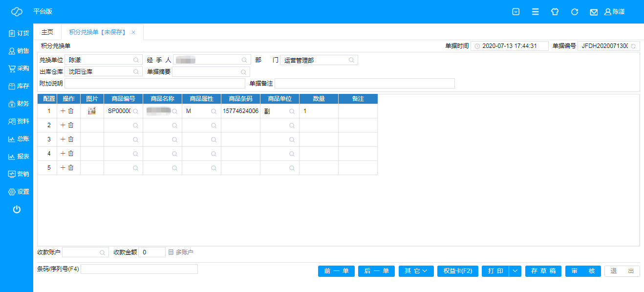The image size is (644, 292).
Task: Click the power logout icon in sidebar
Action: pyautogui.click(x=17, y=209)
